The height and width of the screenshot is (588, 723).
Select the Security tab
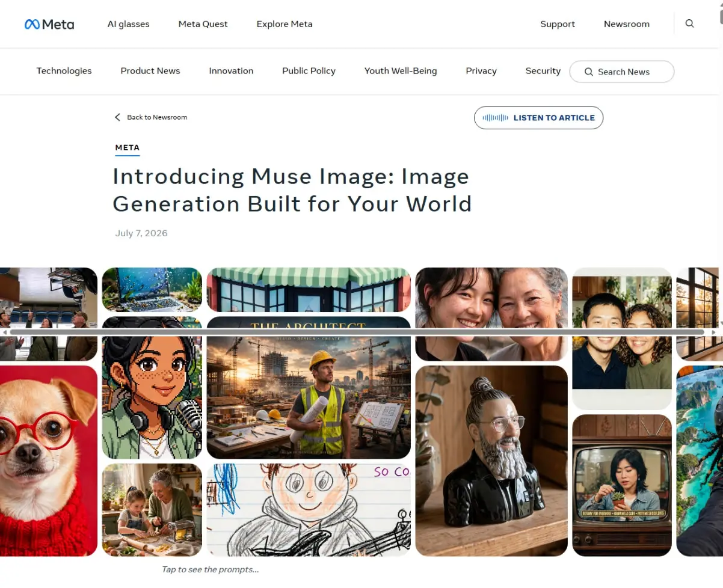pyautogui.click(x=543, y=71)
